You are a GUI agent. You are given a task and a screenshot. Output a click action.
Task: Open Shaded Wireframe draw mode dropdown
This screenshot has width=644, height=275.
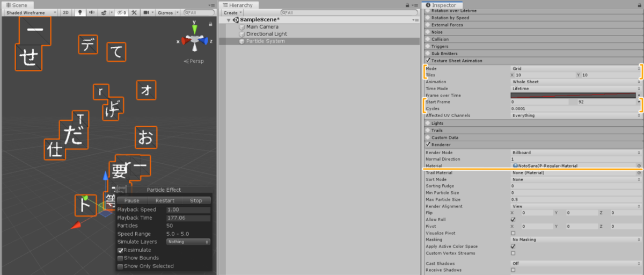point(30,12)
